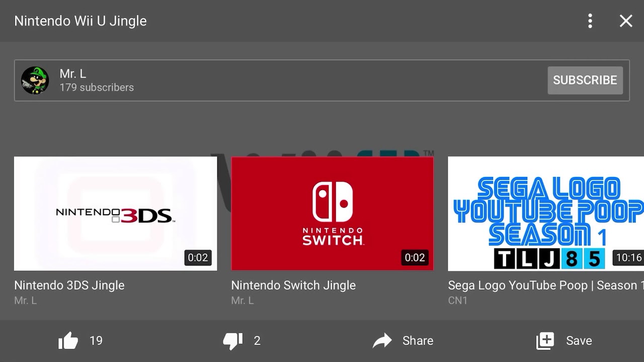Subscribe to Mr. L channel
Viewport: 644px width, 362px height.
click(585, 80)
